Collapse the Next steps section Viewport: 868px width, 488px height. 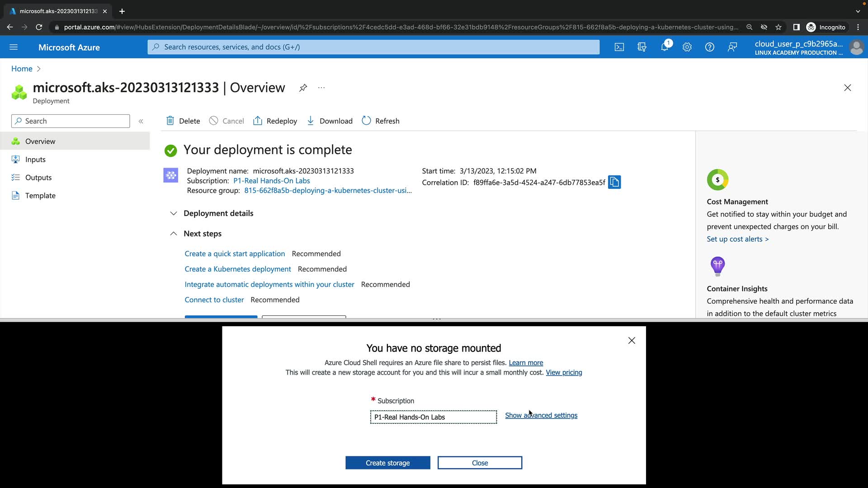(173, 234)
